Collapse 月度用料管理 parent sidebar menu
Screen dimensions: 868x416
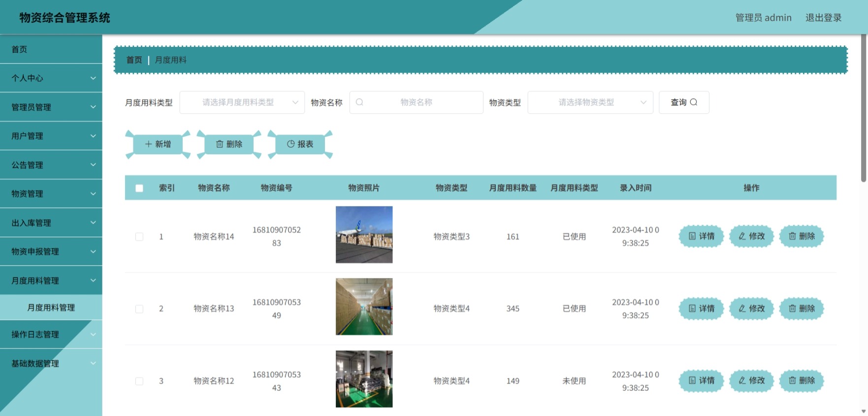[51, 280]
